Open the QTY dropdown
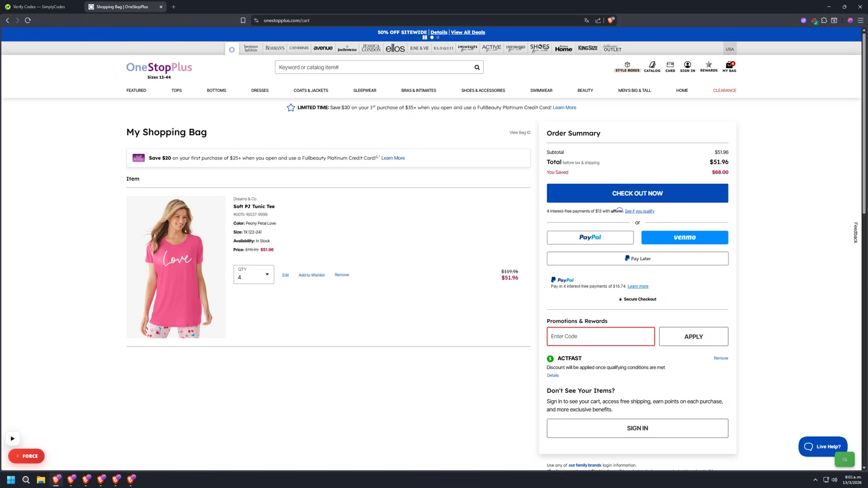868x488 pixels. [x=253, y=275]
